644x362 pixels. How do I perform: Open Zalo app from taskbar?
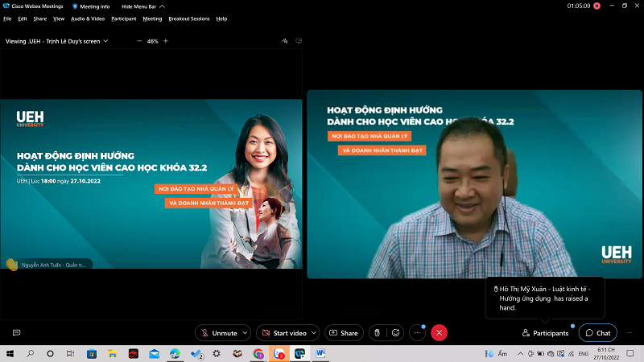[279, 353]
